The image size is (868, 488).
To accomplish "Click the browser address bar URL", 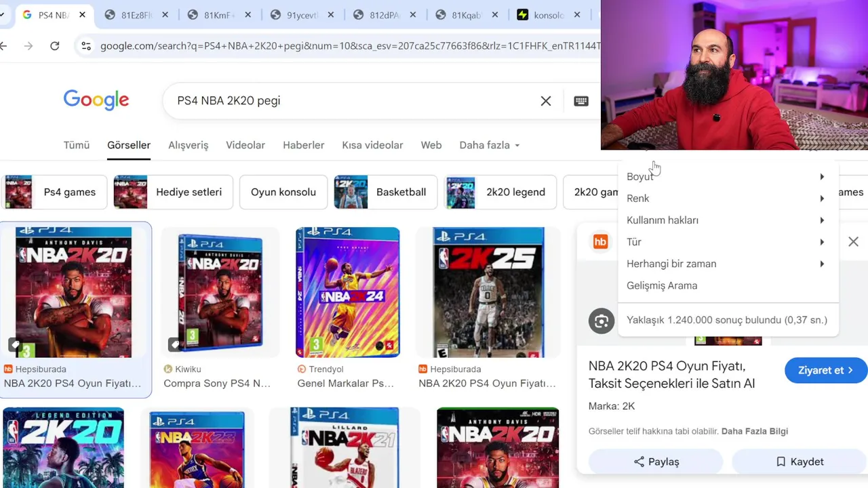I will point(349,46).
